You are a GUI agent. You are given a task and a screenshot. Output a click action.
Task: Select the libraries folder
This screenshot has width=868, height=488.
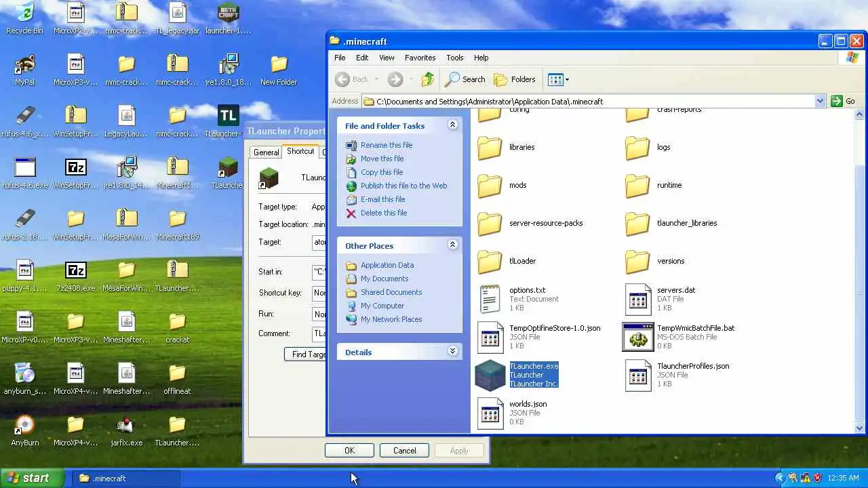pos(507,147)
